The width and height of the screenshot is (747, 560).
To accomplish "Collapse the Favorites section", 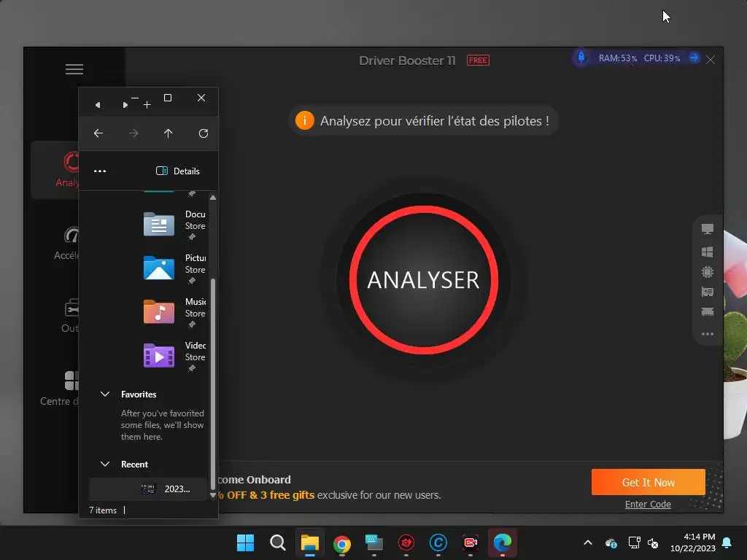I will pyautogui.click(x=105, y=394).
